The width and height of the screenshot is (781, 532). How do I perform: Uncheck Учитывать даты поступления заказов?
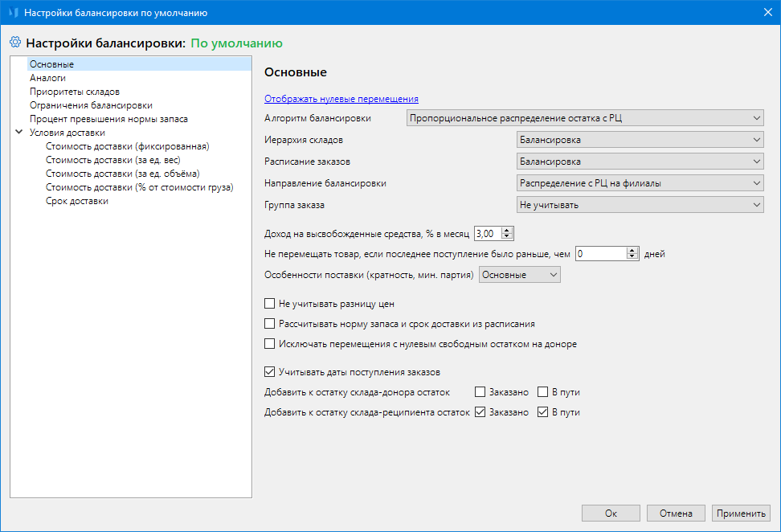(270, 372)
